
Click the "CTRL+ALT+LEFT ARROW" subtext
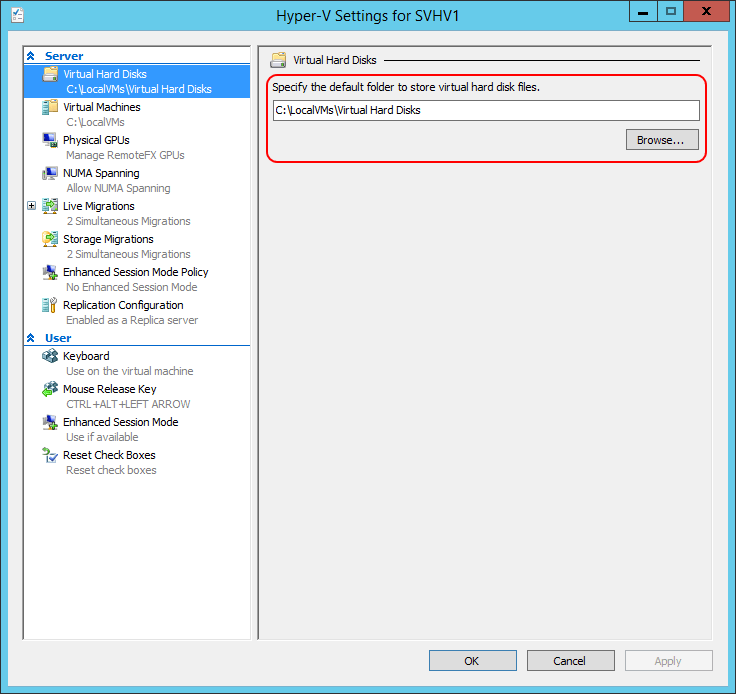click(128, 404)
